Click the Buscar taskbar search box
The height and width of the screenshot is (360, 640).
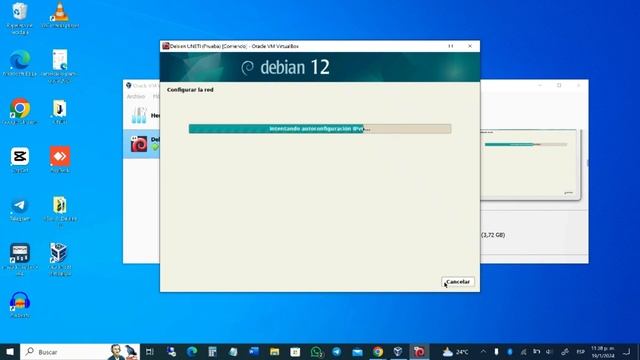pos(80,351)
